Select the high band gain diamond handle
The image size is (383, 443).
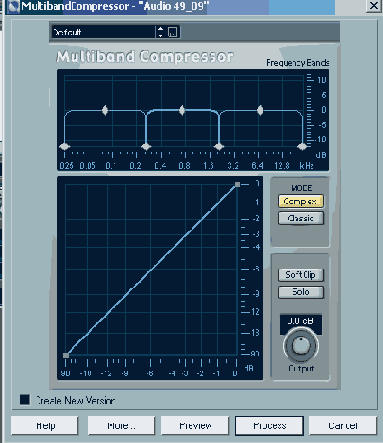[x=260, y=110]
